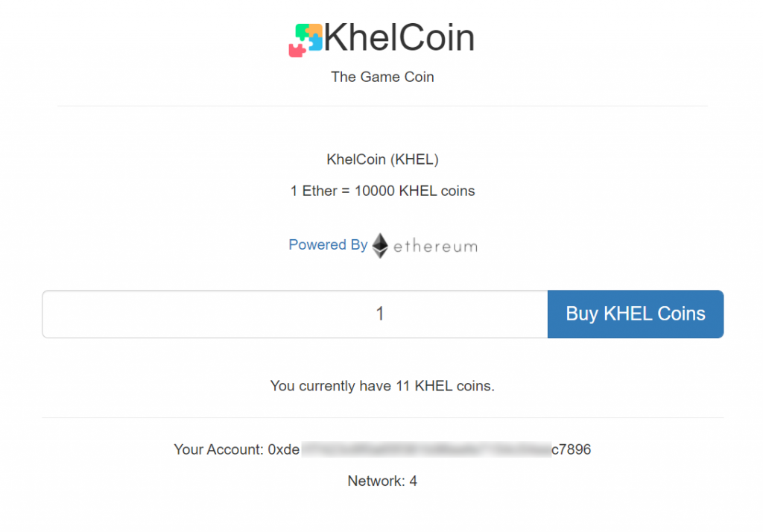Click the Ethereum diamond logo icon
The height and width of the screenshot is (532, 763).
pyautogui.click(x=380, y=246)
